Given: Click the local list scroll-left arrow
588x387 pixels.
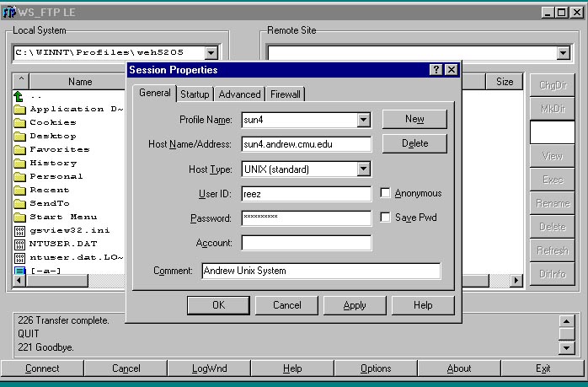Looking at the screenshot, I should coord(19,281).
